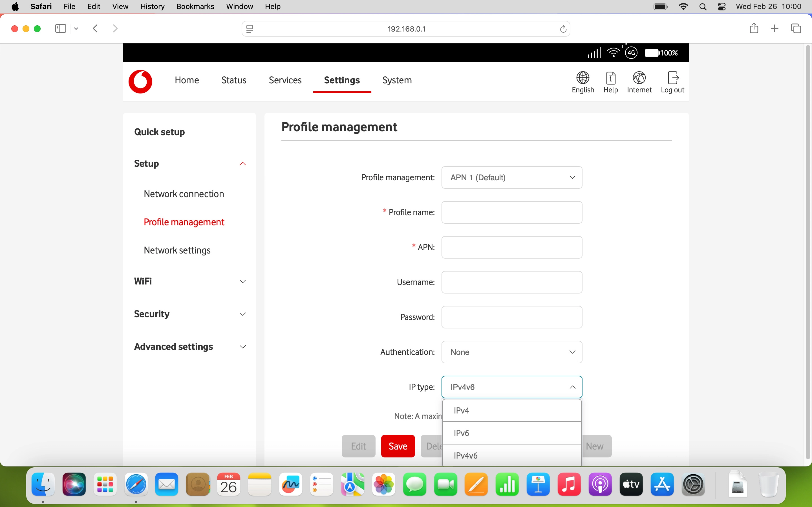This screenshot has width=812, height=507.
Task: Click the Vodafone logo
Action: click(x=141, y=81)
